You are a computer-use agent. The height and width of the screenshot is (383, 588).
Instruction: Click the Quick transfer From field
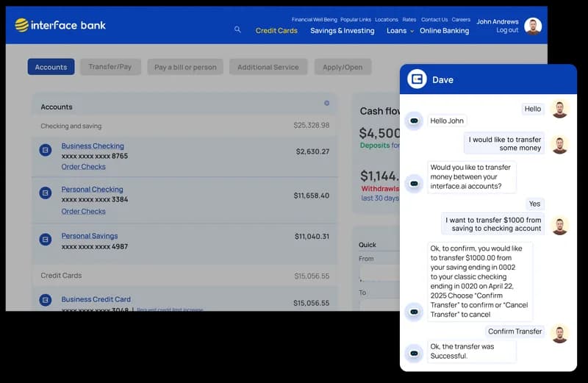(x=379, y=273)
